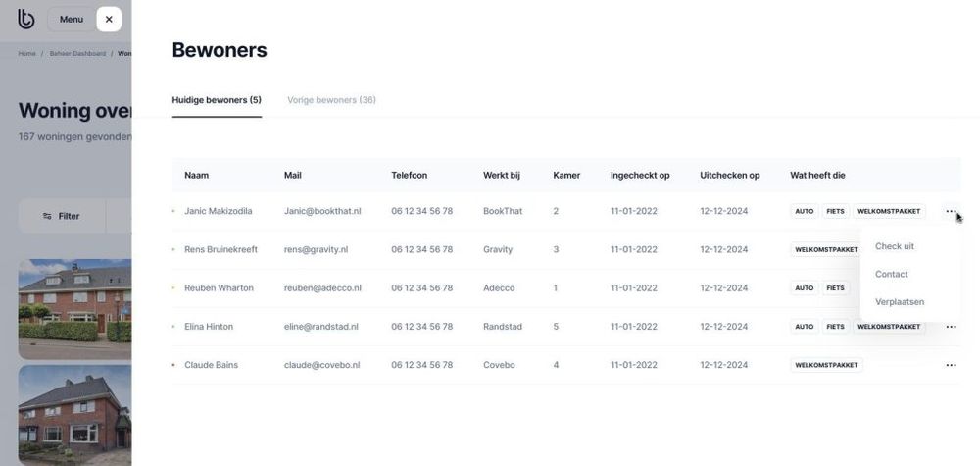Switch to Huidige bewoners tab

tap(217, 100)
